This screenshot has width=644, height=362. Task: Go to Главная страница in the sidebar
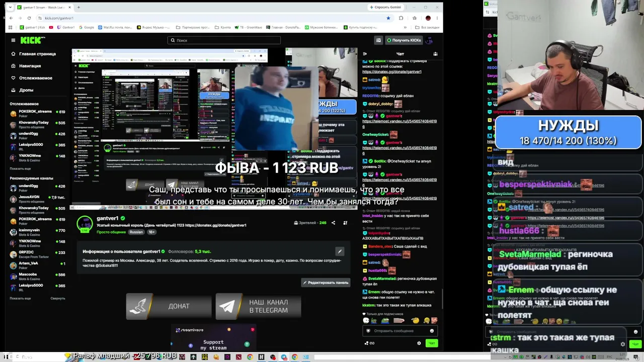point(33,54)
